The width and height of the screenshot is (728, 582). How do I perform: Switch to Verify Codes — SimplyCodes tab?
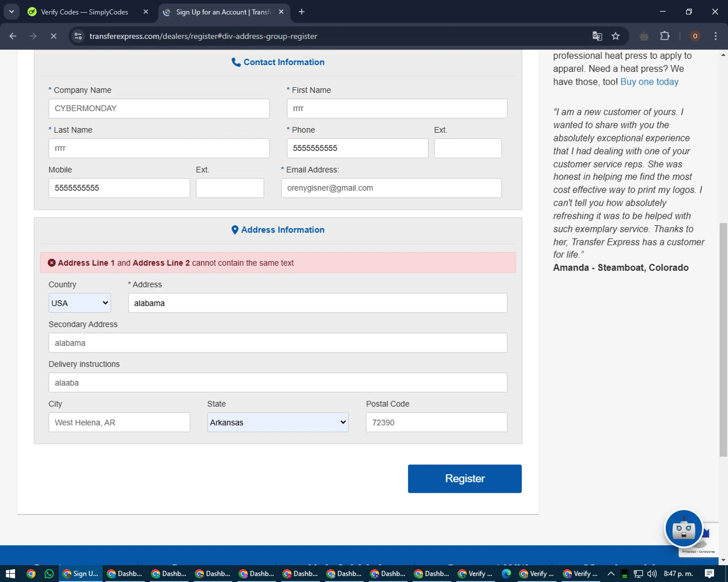point(84,12)
